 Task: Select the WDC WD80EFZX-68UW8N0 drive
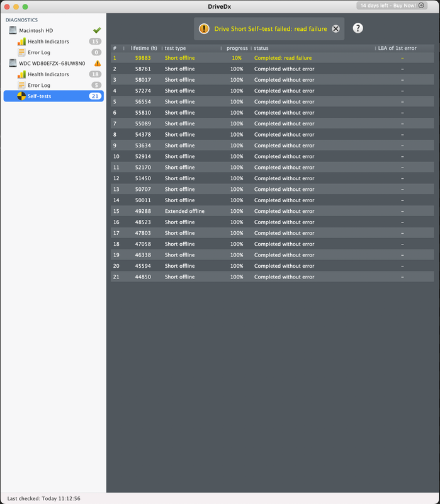pos(54,64)
